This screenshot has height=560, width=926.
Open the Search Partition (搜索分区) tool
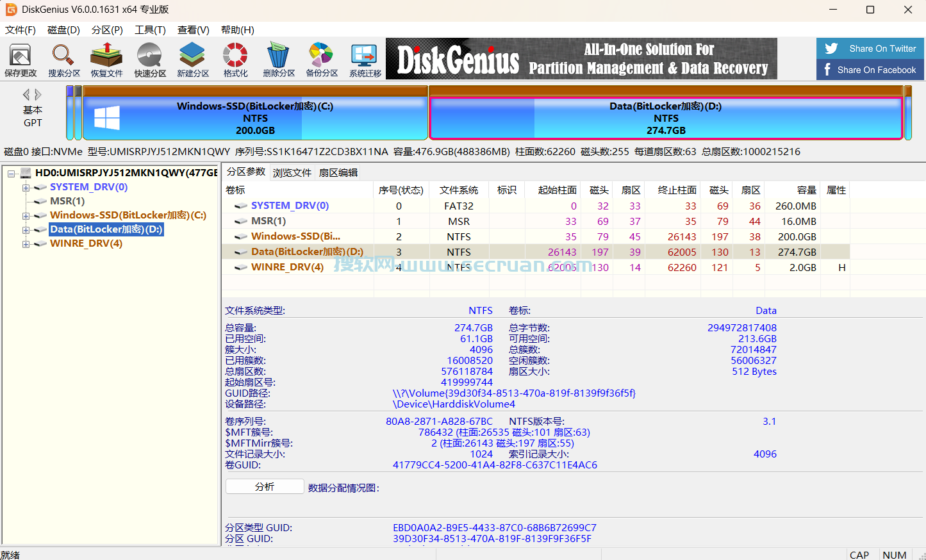(x=64, y=60)
